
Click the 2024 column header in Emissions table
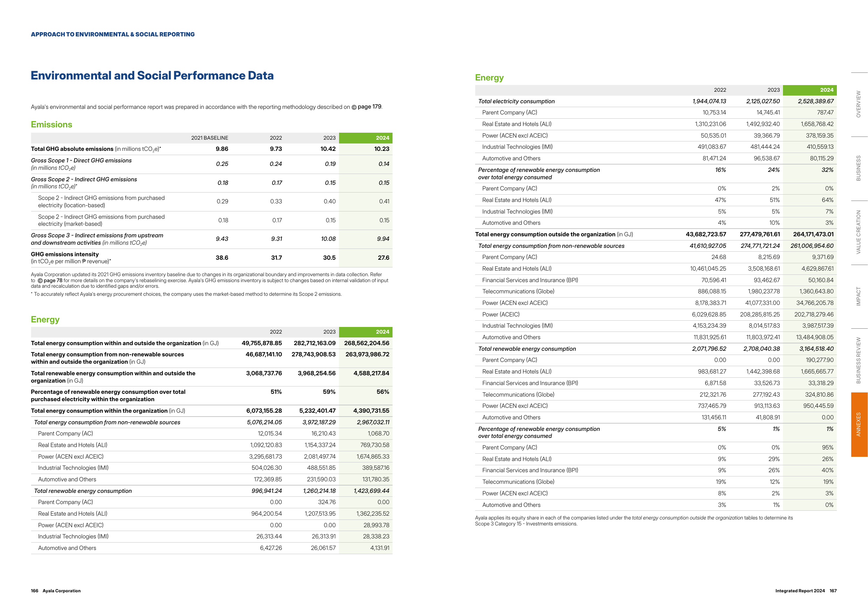pos(366,138)
